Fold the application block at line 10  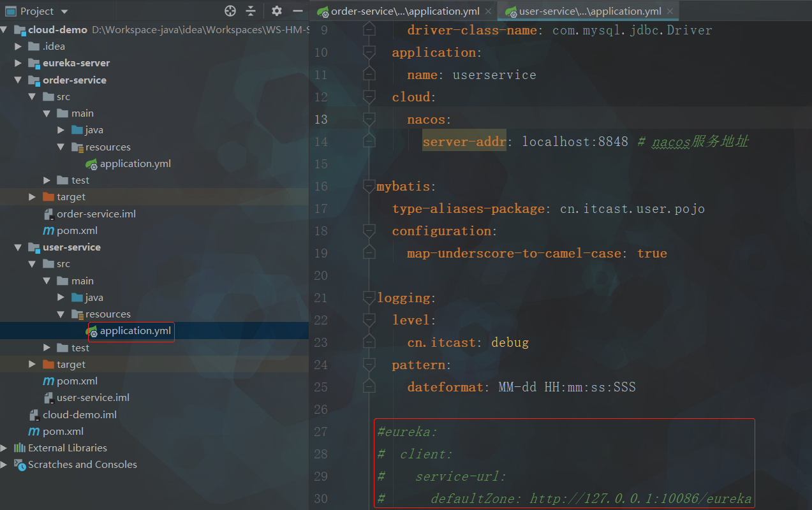point(369,52)
